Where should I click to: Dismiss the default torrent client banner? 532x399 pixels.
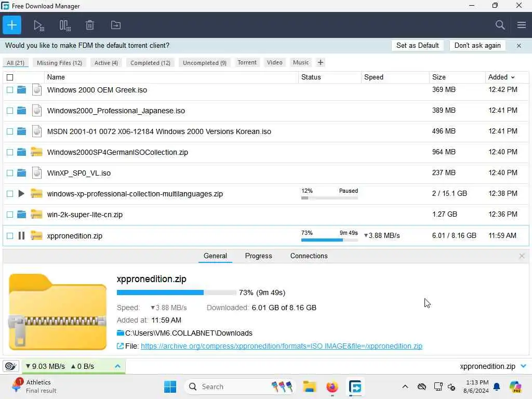519,46
